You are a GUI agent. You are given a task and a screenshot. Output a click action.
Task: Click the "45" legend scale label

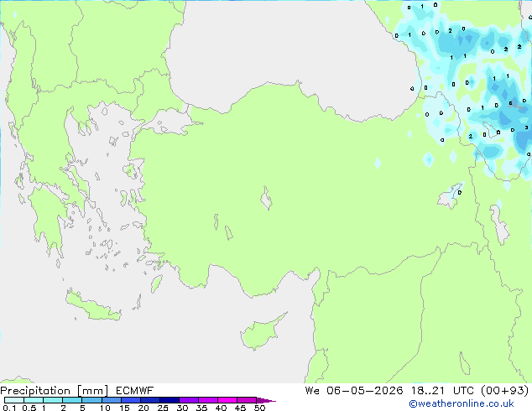(240, 408)
